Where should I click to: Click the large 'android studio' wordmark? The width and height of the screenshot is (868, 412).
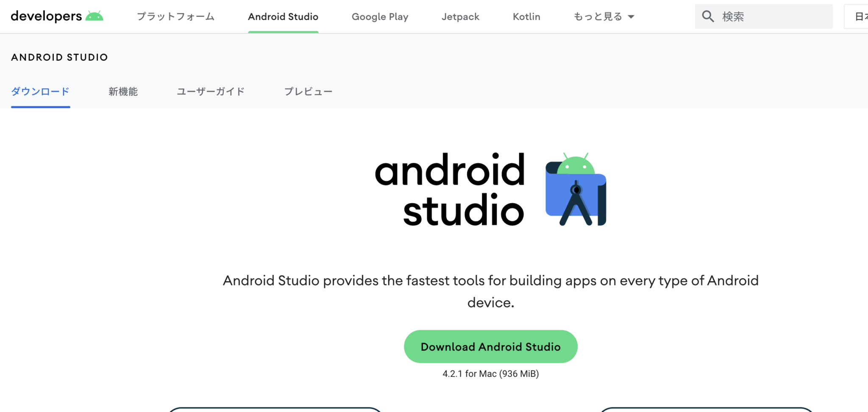point(450,190)
